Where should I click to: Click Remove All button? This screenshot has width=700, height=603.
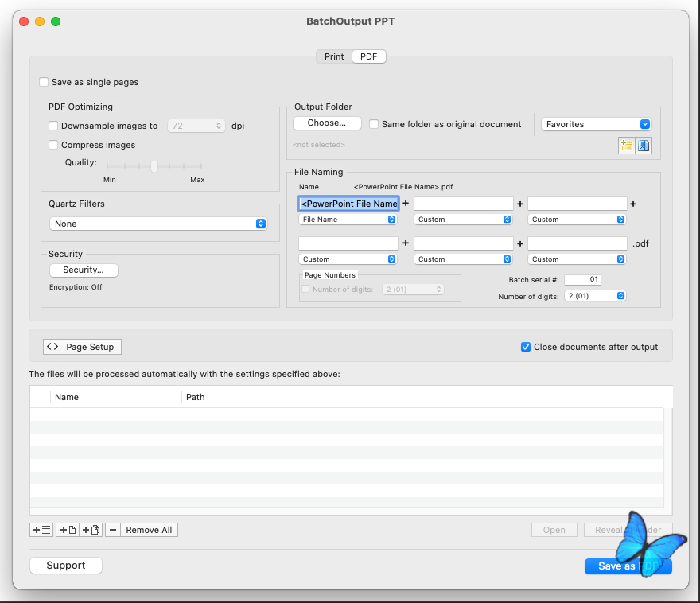(149, 530)
